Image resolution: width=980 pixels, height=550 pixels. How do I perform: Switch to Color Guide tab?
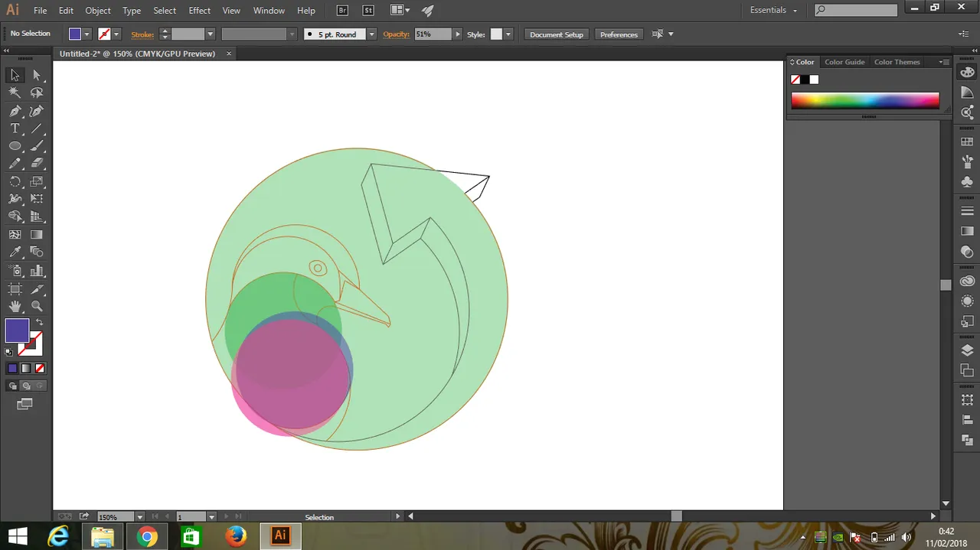tap(844, 62)
